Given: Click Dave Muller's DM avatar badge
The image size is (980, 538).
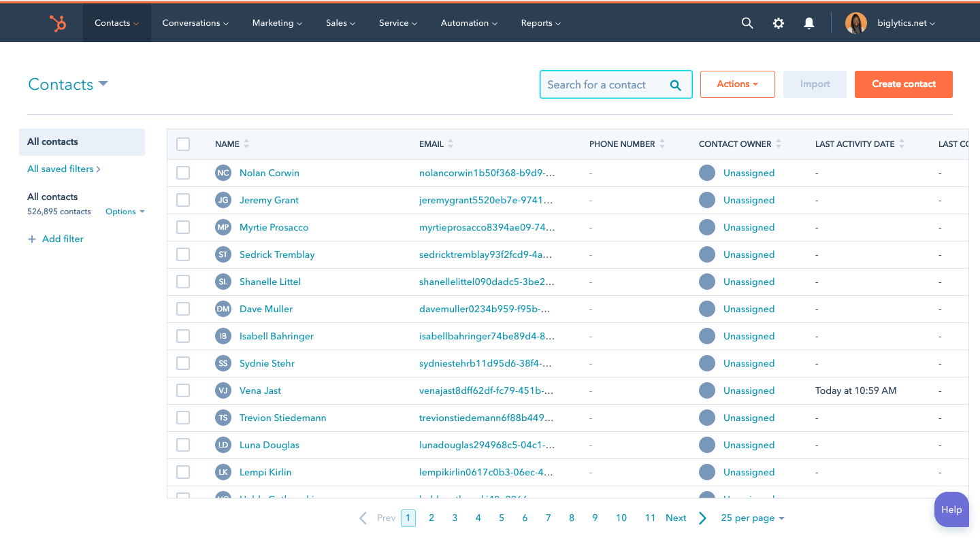Looking at the screenshot, I should [223, 309].
